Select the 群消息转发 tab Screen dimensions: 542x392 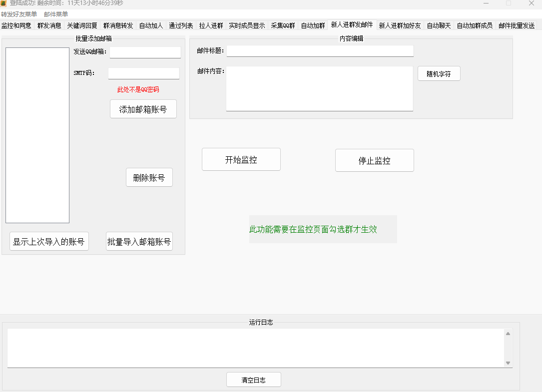(117, 25)
